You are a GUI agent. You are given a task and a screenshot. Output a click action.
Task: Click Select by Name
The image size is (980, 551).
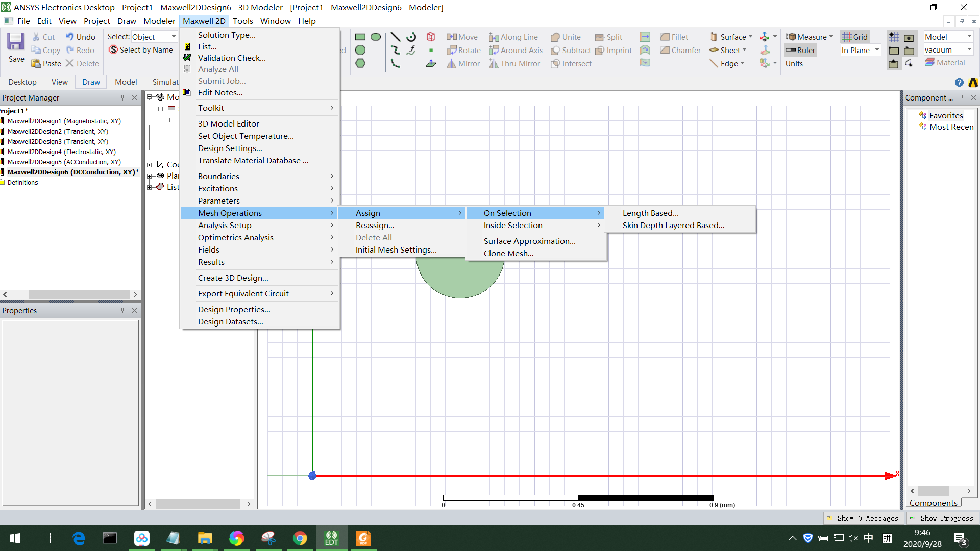click(141, 49)
